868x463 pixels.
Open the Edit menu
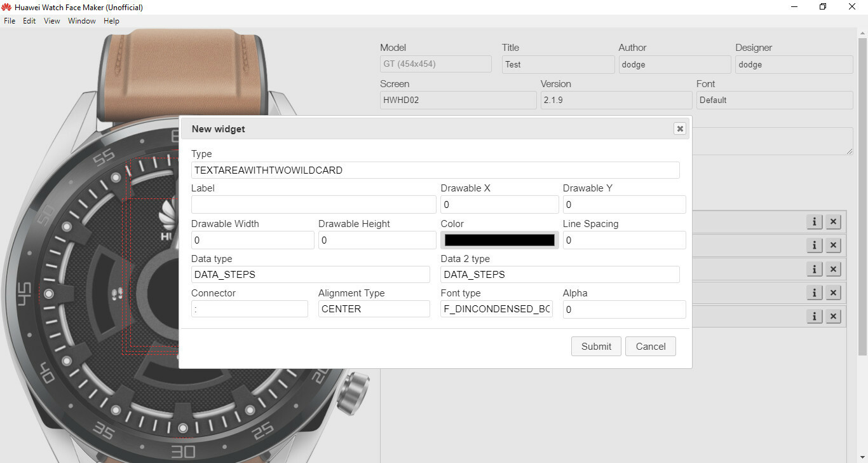[x=29, y=21]
